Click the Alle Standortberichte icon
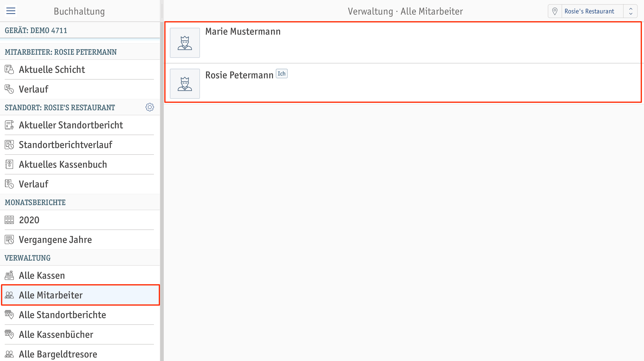 pyautogui.click(x=9, y=315)
